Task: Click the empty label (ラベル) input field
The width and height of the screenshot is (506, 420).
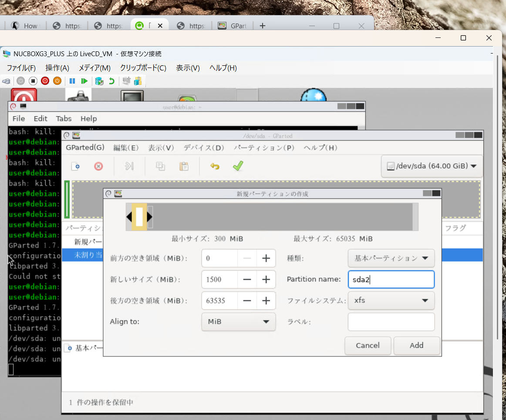Action: pyautogui.click(x=391, y=322)
